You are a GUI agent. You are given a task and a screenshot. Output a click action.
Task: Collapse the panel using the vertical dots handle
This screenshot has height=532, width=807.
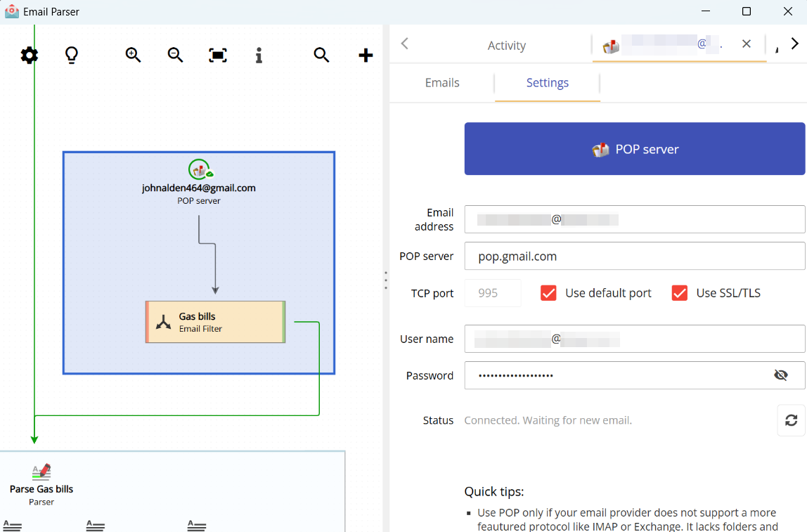click(386, 280)
